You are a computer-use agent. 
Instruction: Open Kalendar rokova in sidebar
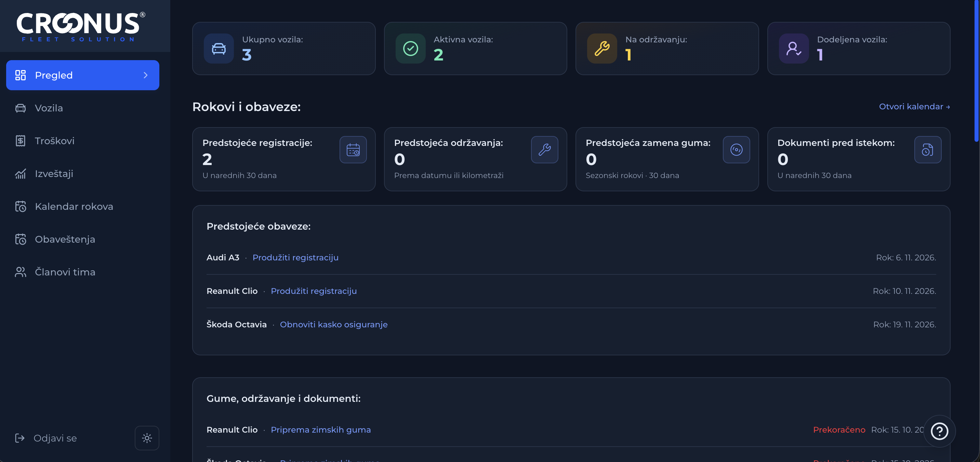point(82,206)
